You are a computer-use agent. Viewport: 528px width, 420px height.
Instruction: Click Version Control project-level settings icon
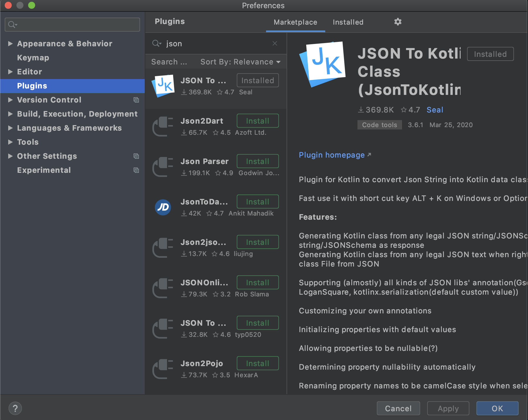[136, 100]
